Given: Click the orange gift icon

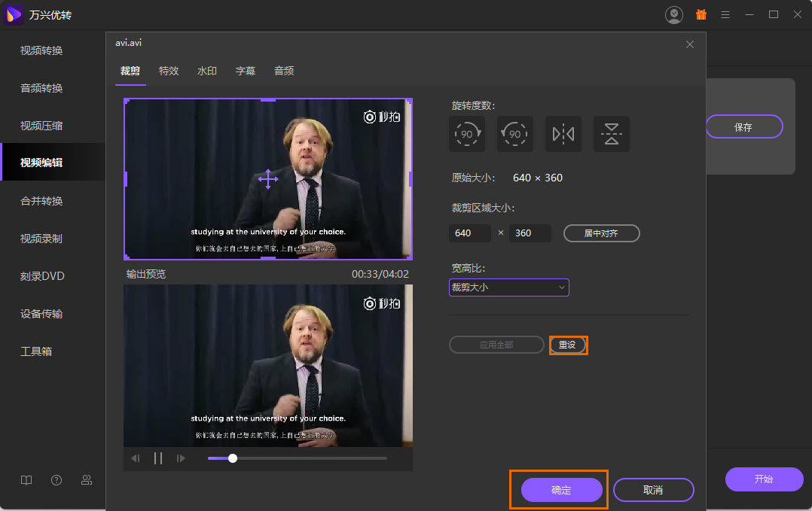Looking at the screenshot, I should pos(701,14).
